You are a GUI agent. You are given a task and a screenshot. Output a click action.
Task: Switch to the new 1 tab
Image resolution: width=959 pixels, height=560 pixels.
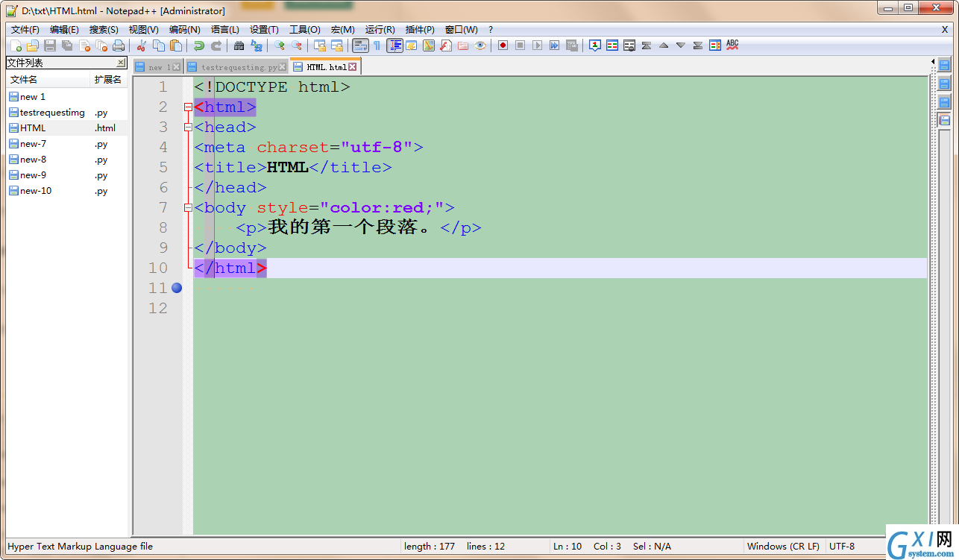coord(158,67)
